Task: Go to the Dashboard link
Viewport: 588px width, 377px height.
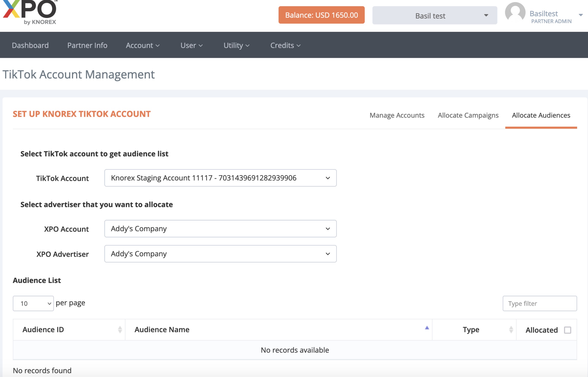Action: [30, 45]
